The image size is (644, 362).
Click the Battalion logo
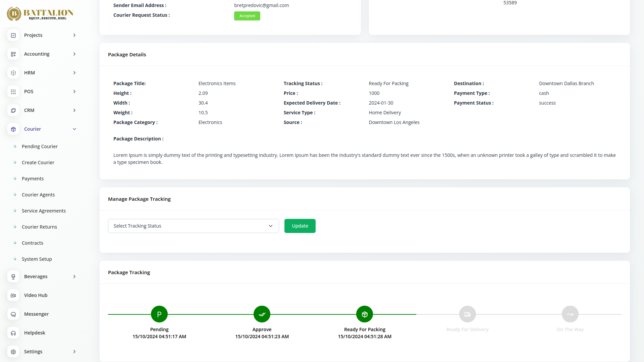[40, 13]
